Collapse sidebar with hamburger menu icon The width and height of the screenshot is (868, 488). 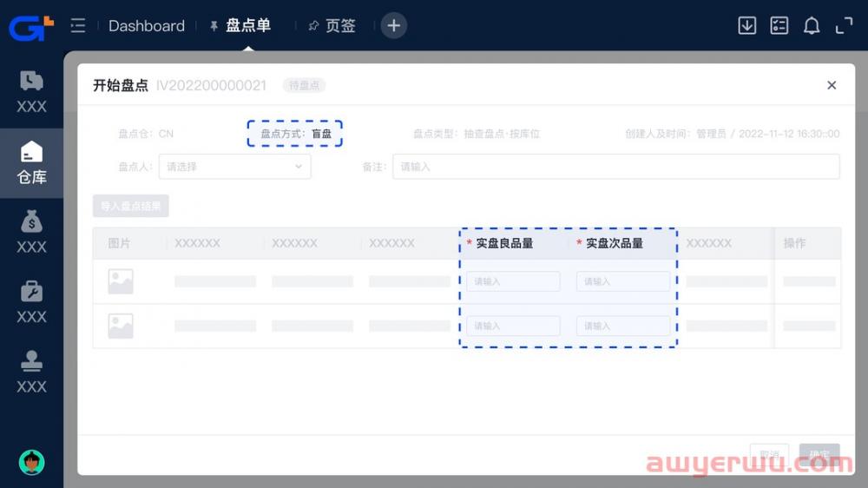point(78,26)
